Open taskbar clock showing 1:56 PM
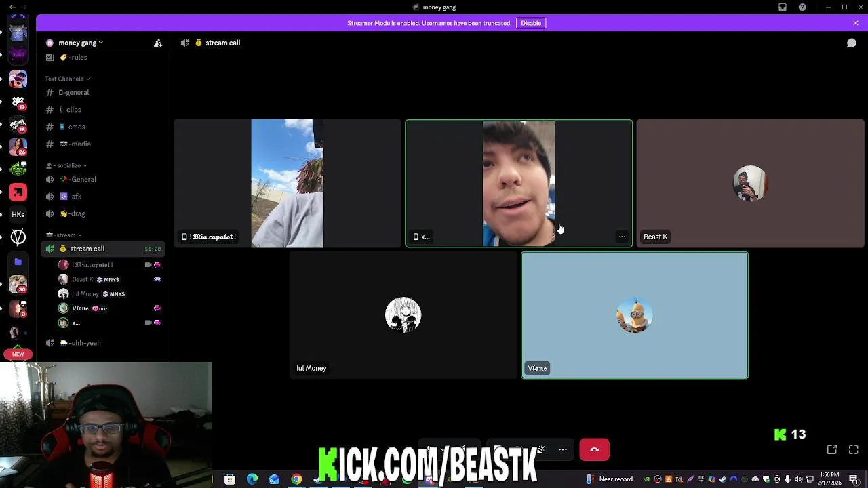The height and width of the screenshot is (488, 868). 829,479
